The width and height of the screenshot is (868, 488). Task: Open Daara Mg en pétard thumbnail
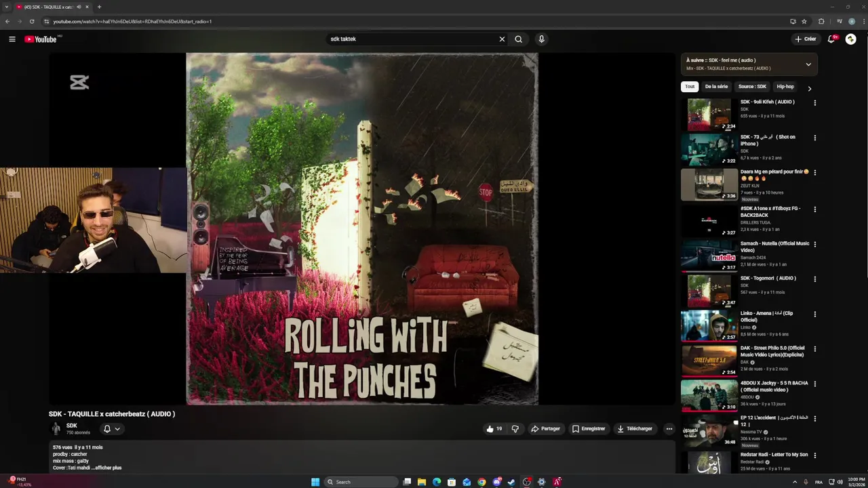click(709, 185)
